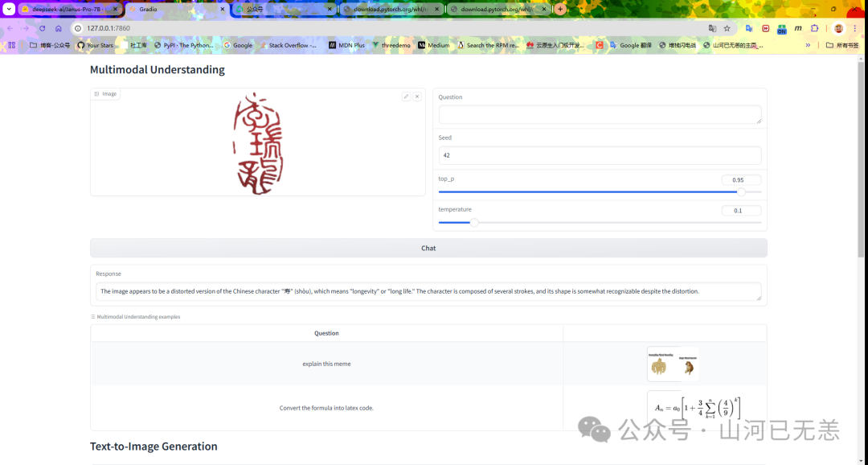Screen dimensions: 868x465
Task: Open the tab search dropdown arrow
Action: tap(9, 10)
